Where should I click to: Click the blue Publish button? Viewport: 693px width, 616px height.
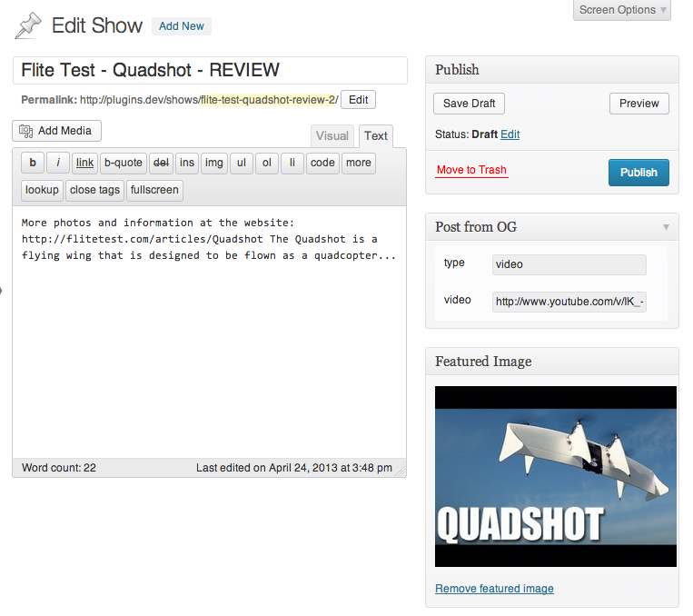point(639,173)
